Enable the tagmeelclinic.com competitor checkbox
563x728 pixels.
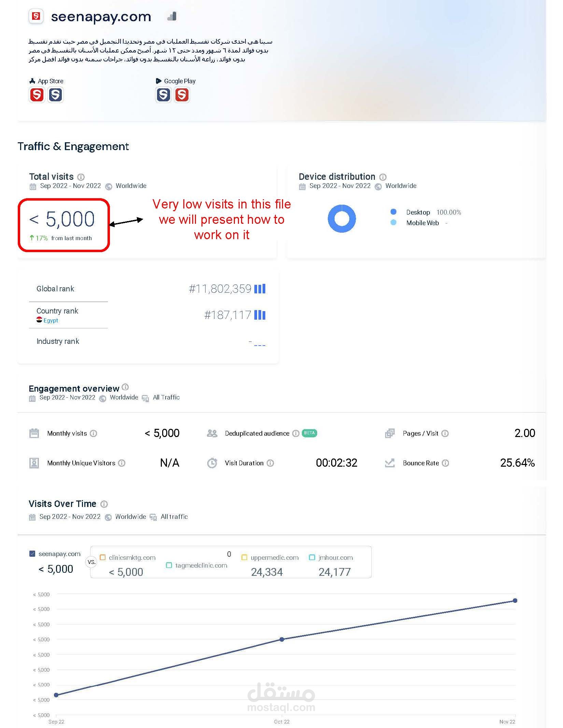[x=169, y=565]
